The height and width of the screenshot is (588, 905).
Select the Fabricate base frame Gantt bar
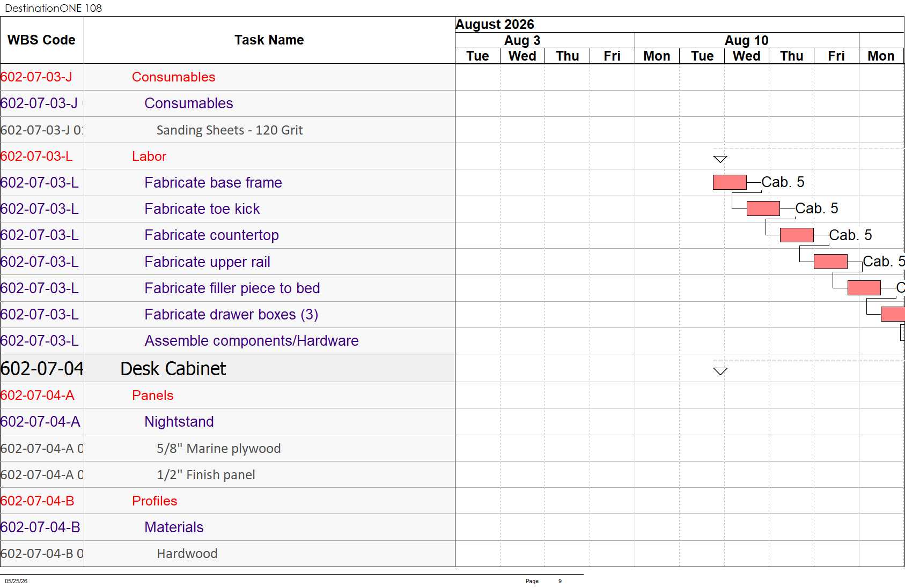[x=730, y=182]
